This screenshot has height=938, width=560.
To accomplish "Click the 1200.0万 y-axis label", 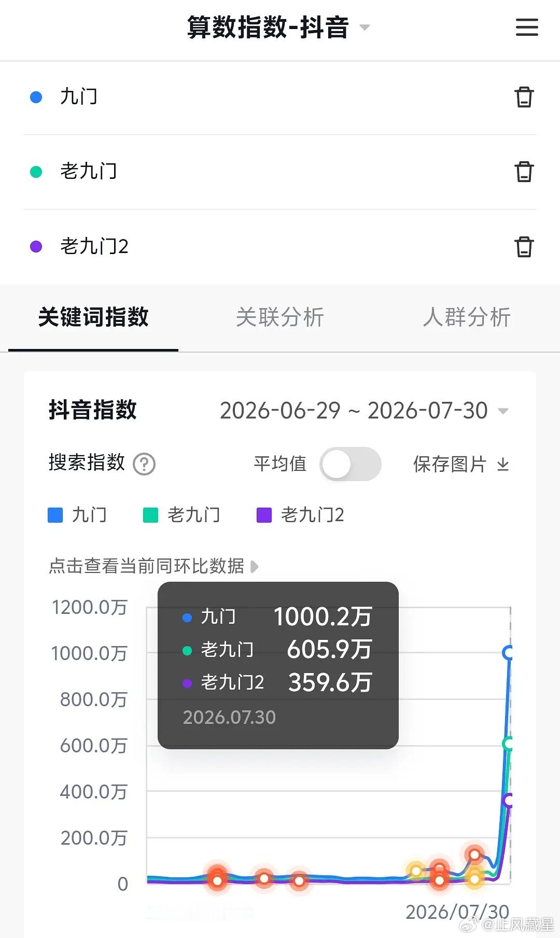I will (x=89, y=607).
